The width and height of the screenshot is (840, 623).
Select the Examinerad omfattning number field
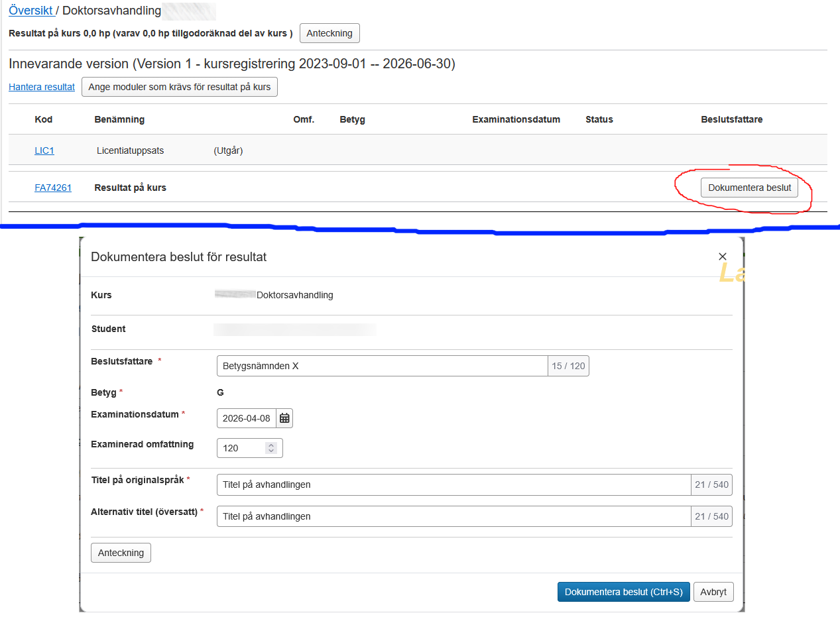(x=240, y=448)
